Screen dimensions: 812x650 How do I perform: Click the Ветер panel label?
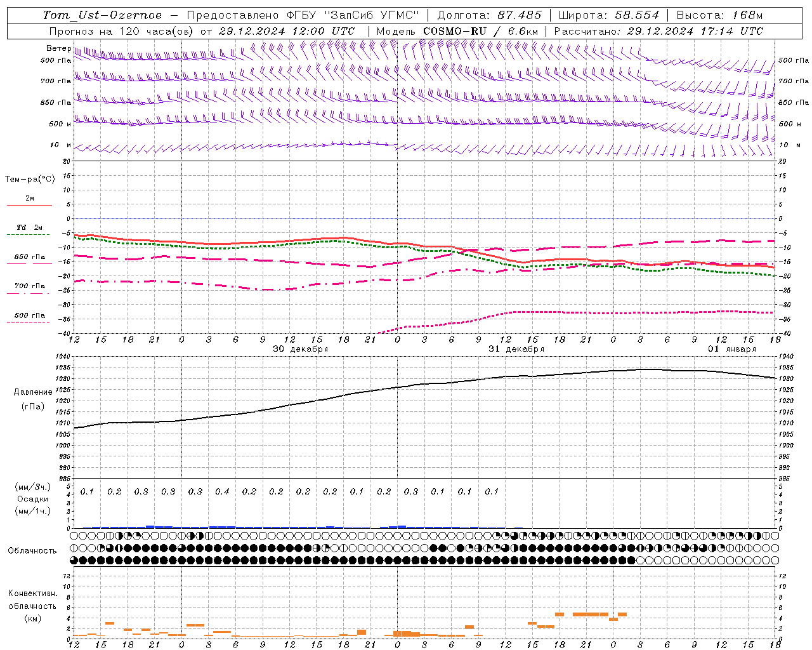pyautogui.click(x=58, y=48)
